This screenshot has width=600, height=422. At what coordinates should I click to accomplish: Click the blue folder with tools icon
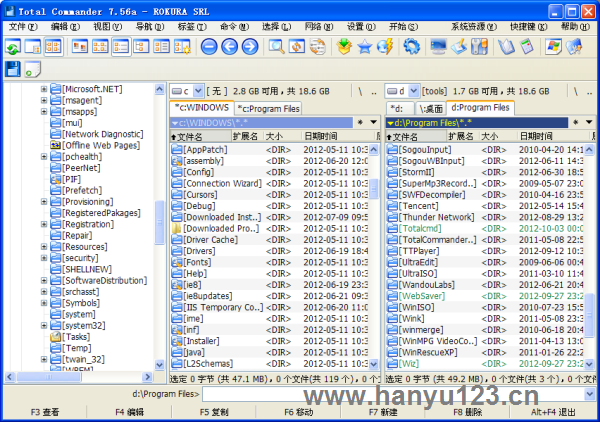click(574, 47)
